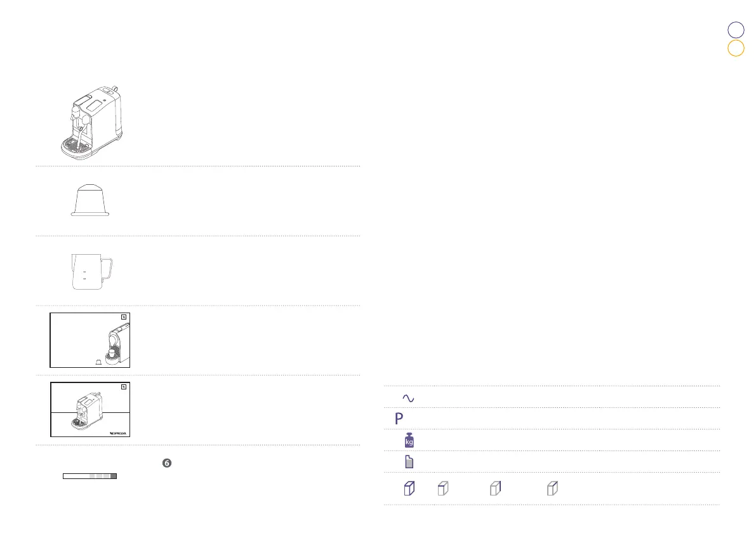This screenshot has width=756, height=533.
Task: Click the sine wave voltage icon
Action: pos(408,398)
